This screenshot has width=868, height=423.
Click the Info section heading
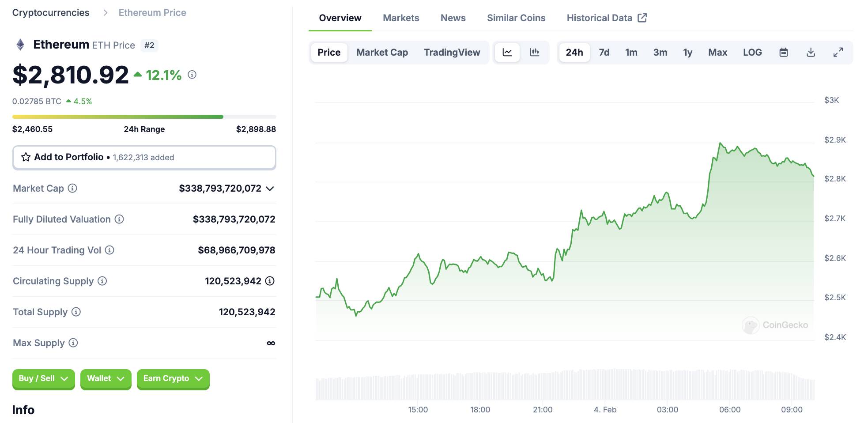[23, 410]
